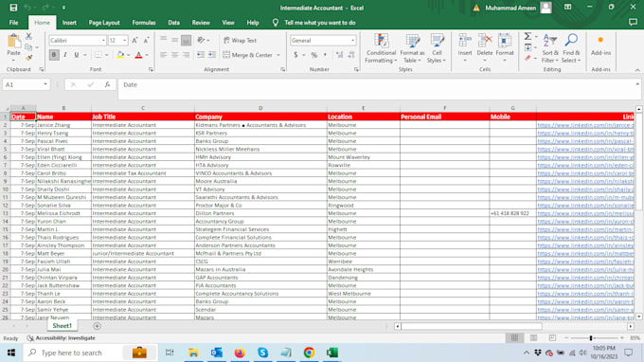Screen dimensions: 644x362
Task: Open the Cell Styles gallery
Action: (437, 48)
